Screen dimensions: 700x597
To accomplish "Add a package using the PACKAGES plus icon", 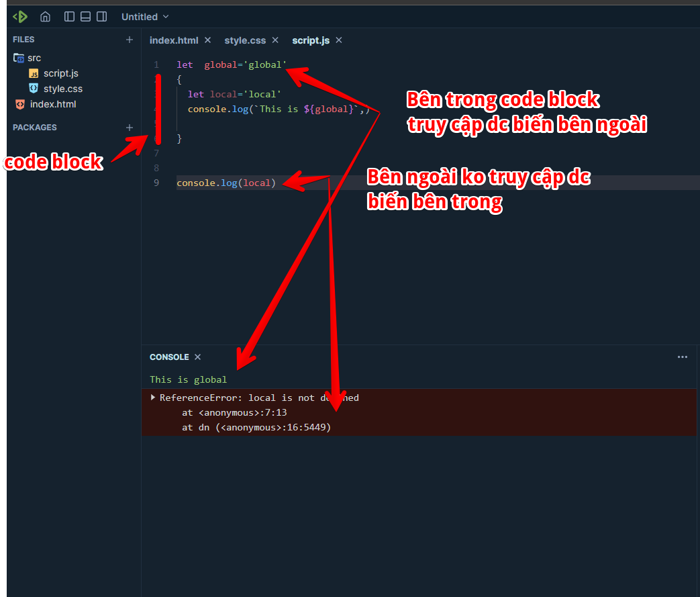I will [129, 127].
